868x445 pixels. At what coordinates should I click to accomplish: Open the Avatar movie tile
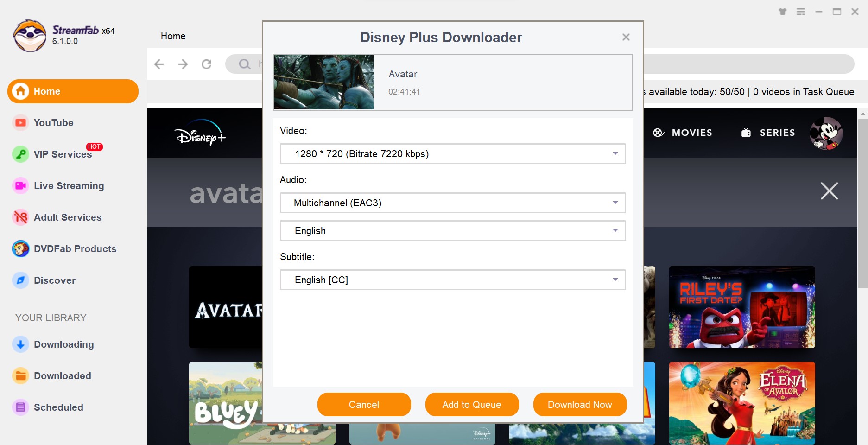(226, 307)
